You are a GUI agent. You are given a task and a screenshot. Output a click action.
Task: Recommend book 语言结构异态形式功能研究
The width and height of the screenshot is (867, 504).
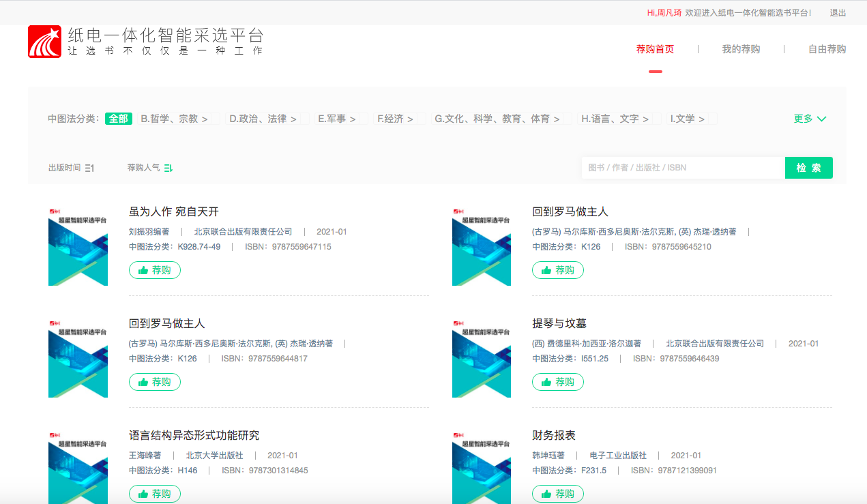pos(155,494)
